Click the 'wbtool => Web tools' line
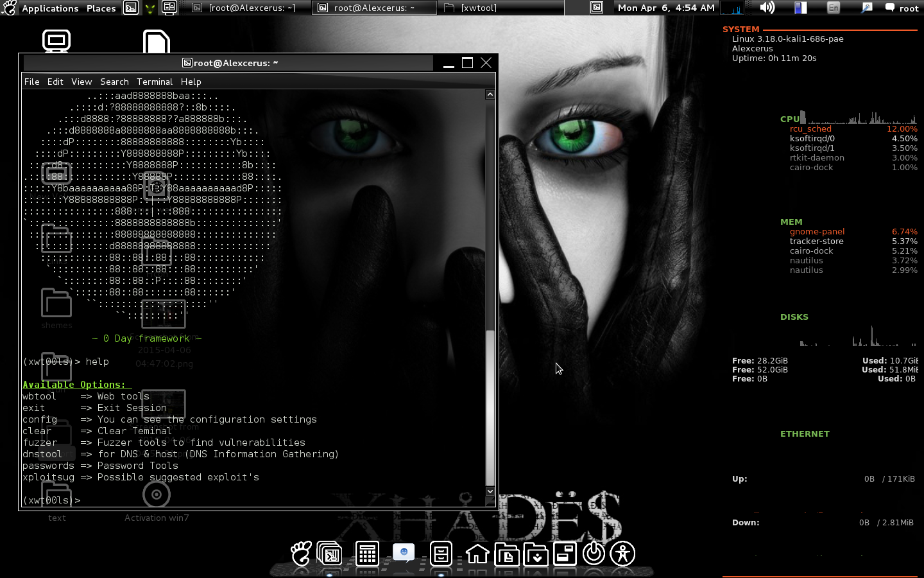The height and width of the screenshot is (578, 924). click(86, 396)
